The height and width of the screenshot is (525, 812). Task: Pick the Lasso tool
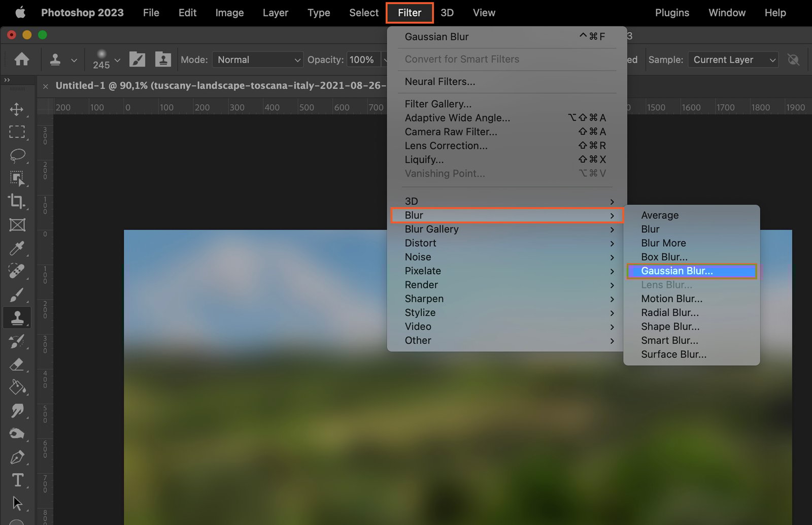pos(17,155)
